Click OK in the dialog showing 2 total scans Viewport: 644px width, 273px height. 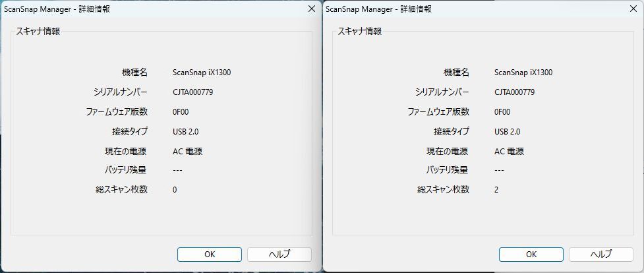(x=531, y=254)
